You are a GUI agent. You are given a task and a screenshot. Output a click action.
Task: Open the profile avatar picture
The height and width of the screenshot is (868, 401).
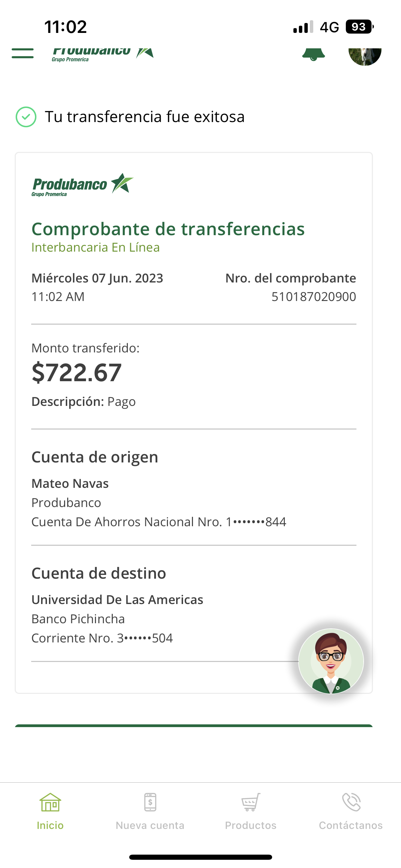(365, 56)
